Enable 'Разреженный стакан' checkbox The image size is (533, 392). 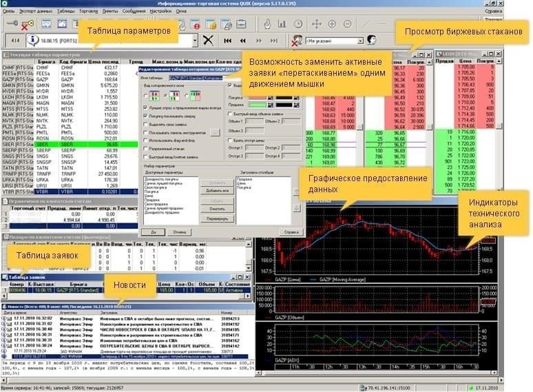tap(145, 149)
